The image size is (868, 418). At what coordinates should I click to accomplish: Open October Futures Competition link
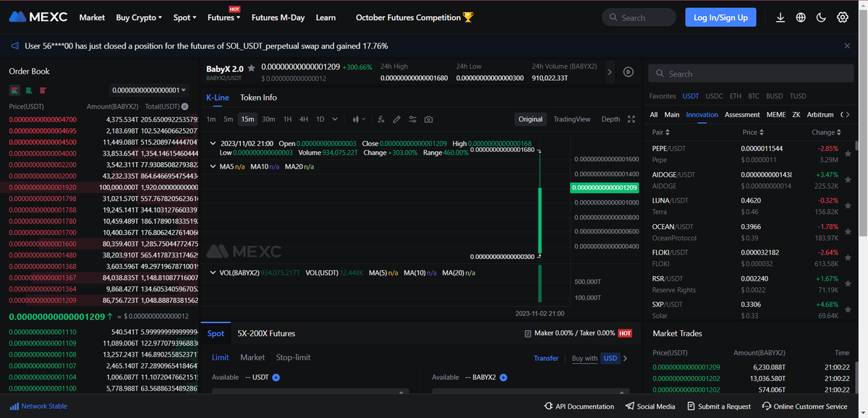414,17
